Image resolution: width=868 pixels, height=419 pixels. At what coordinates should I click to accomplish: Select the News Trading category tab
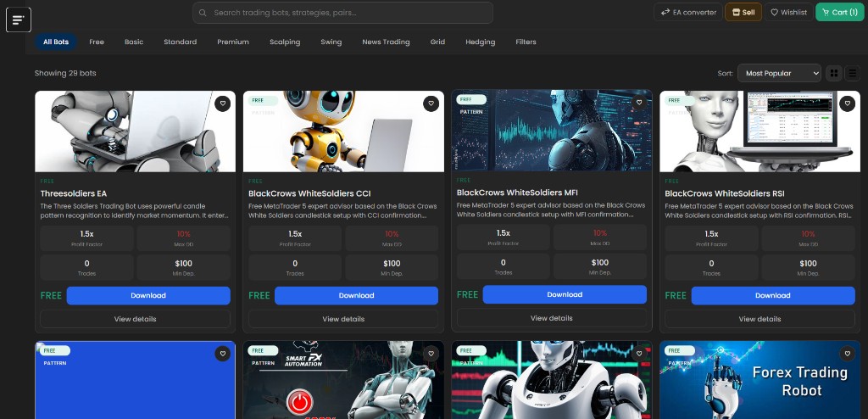point(386,42)
